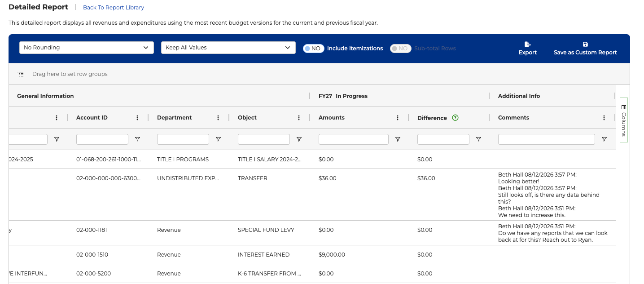Sort by the Difference column header
Screen dimensions: 644x284
coord(432,118)
